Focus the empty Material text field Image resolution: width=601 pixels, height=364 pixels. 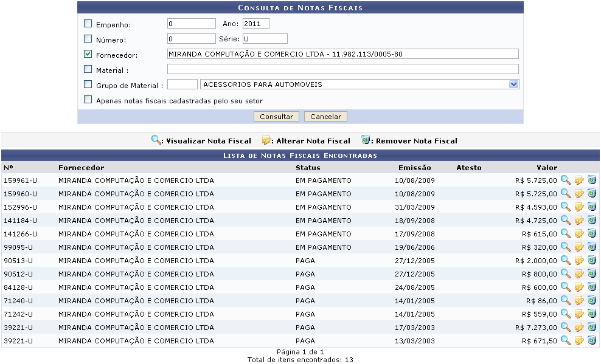point(342,69)
